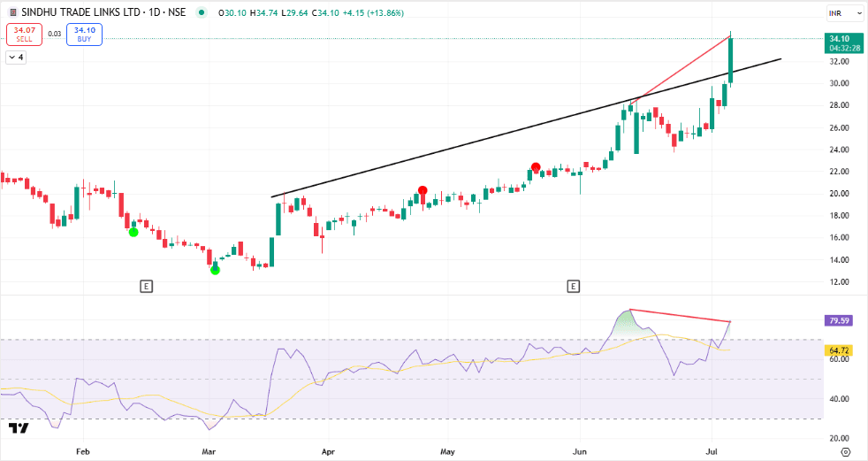Click the 40.00 RSI axis label
868x461 pixels.
point(840,399)
